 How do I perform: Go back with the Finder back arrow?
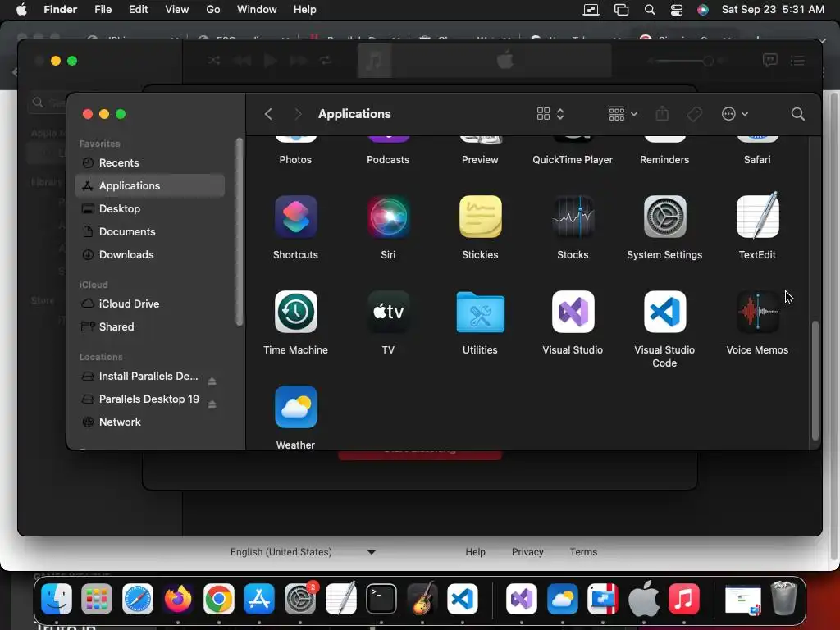[268, 114]
